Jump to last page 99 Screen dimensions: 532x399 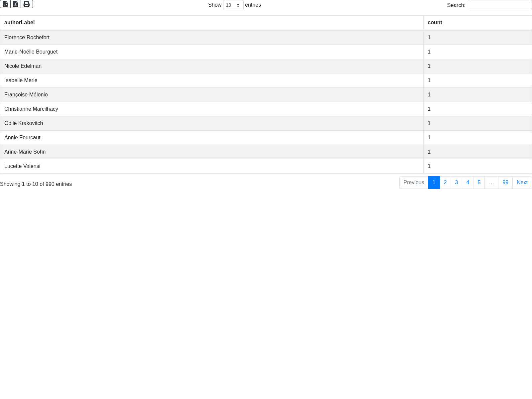point(505,183)
